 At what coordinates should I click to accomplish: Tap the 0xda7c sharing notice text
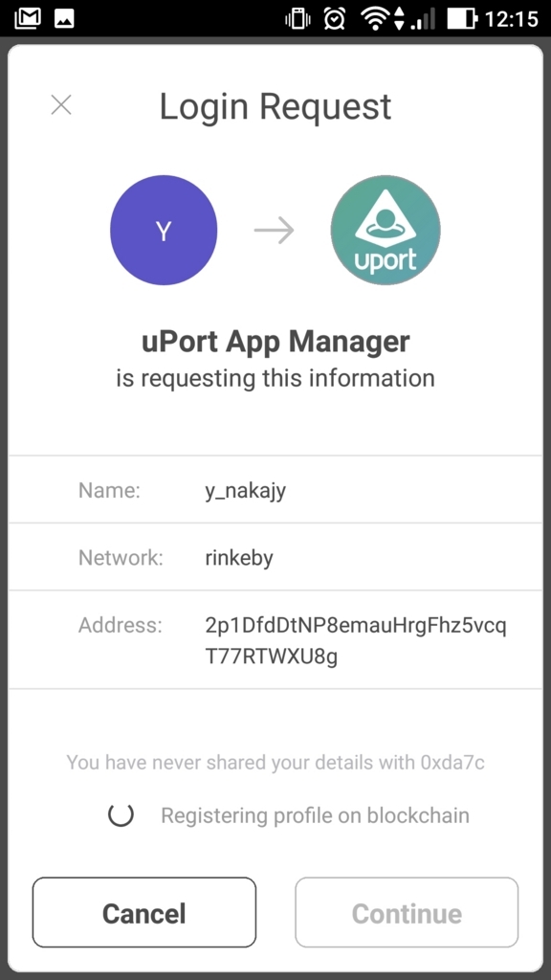click(x=275, y=762)
